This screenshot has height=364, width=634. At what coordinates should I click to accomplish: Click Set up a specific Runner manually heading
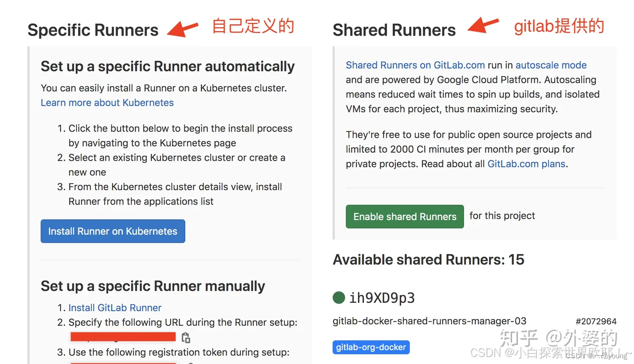tap(153, 286)
